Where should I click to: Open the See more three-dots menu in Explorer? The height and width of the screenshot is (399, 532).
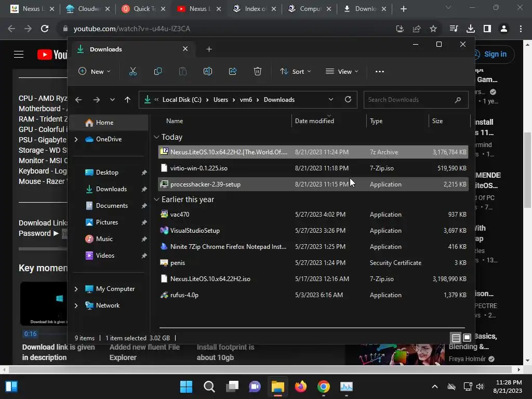(x=380, y=72)
